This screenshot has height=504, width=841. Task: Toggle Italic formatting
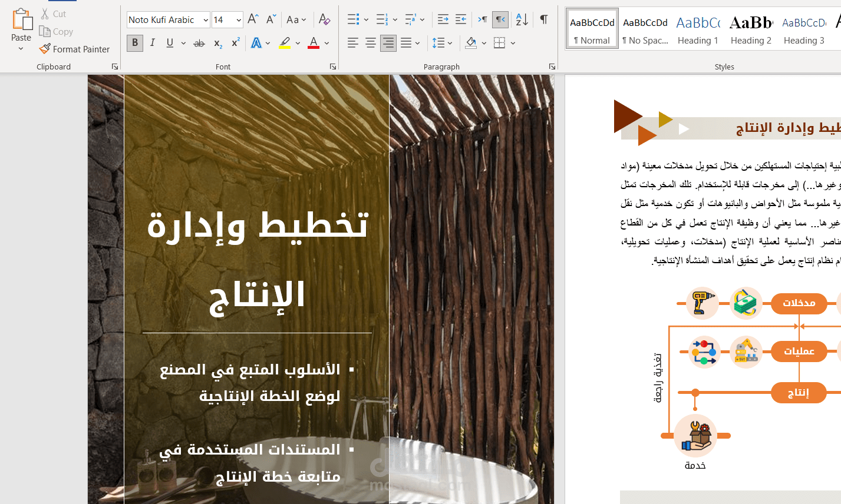[x=153, y=43]
